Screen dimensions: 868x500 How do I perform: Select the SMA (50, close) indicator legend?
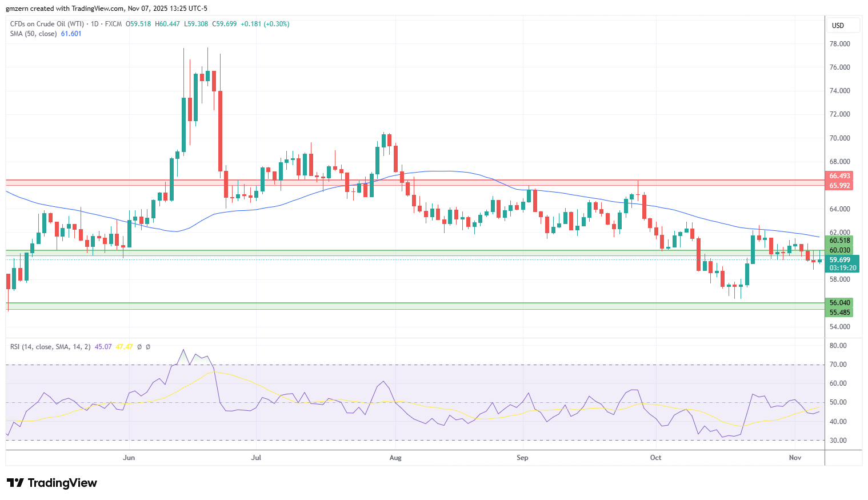pyautogui.click(x=34, y=34)
